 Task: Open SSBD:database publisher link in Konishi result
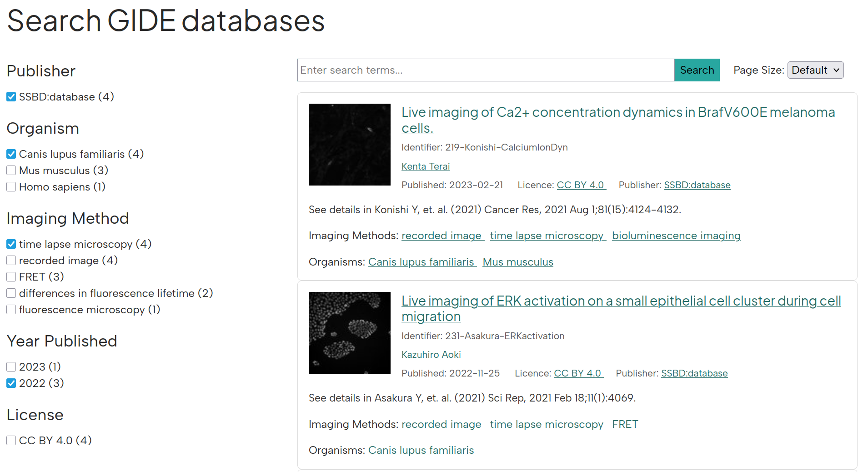pos(697,185)
